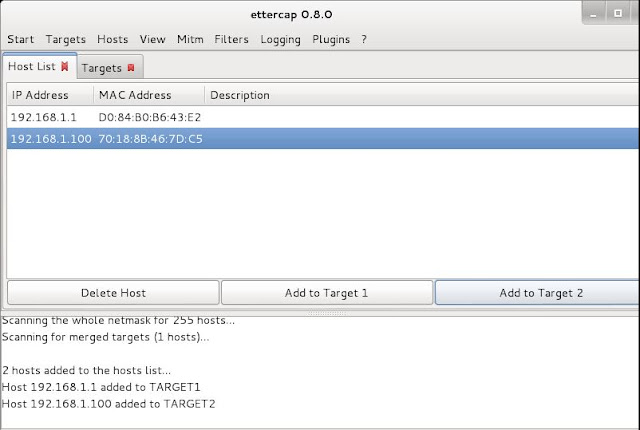This screenshot has height=430, width=640.
Task: Open the Mitm menu
Action: [x=190, y=39]
